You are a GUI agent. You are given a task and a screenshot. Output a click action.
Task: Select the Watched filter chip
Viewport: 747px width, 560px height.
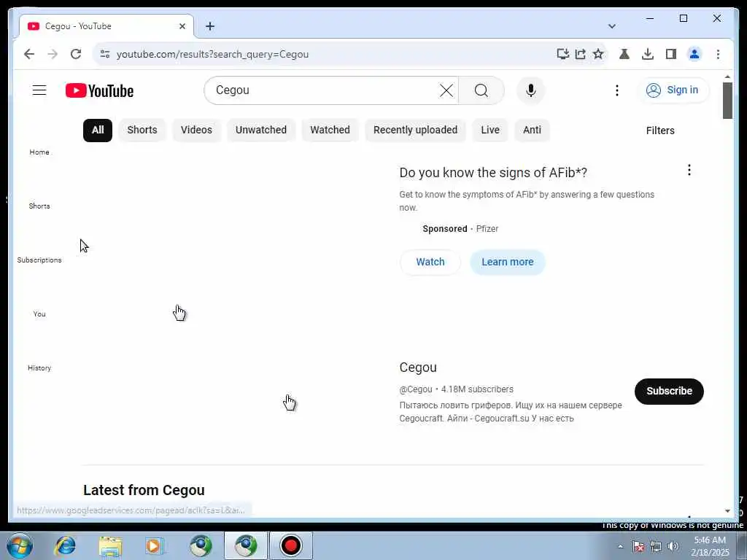330,130
